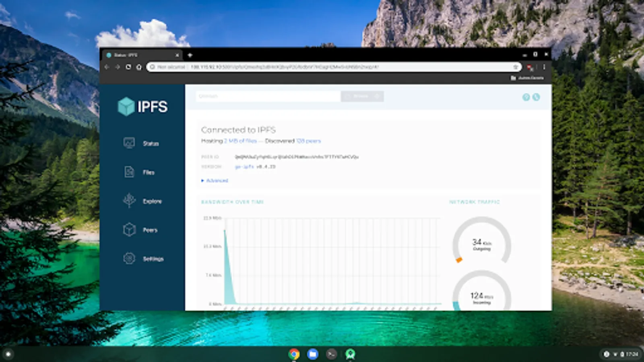
Task: Open the Files app on the shelf
Action: pyautogui.click(x=313, y=354)
